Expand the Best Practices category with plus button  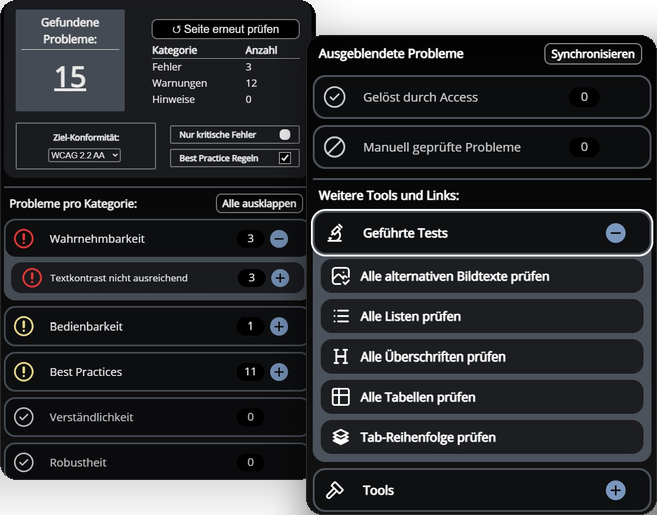coord(279,372)
